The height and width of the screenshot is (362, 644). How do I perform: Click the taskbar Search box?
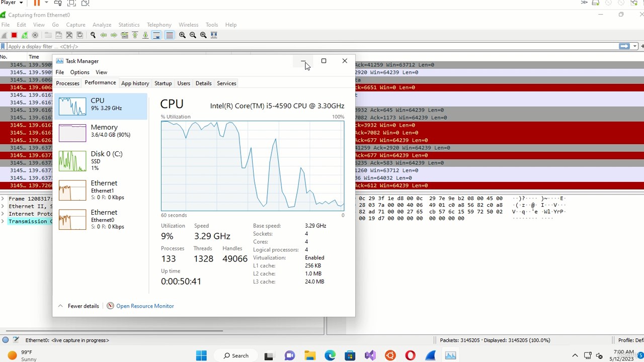coord(236,355)
